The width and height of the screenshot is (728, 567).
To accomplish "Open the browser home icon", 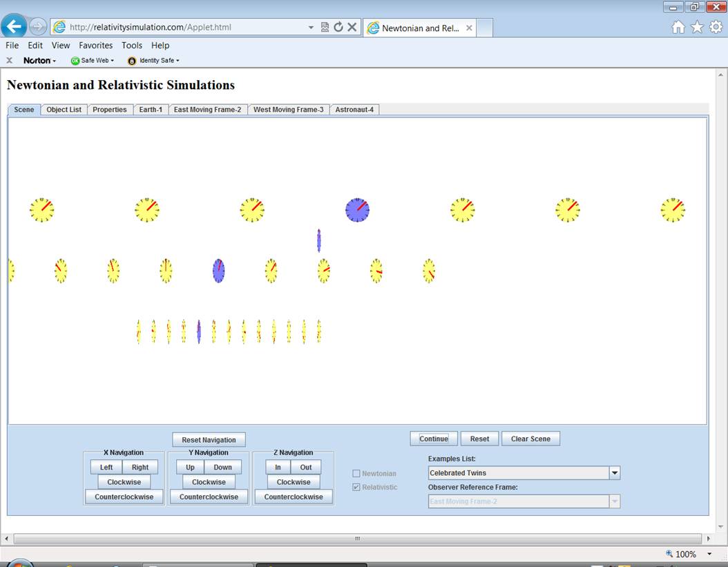I will [x=678, y=27].
